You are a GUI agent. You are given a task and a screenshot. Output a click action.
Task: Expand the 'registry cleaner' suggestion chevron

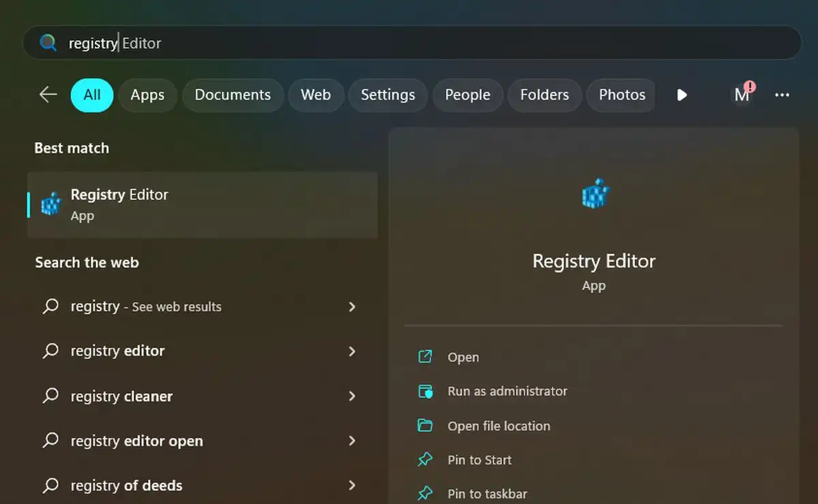coord(352,396)
